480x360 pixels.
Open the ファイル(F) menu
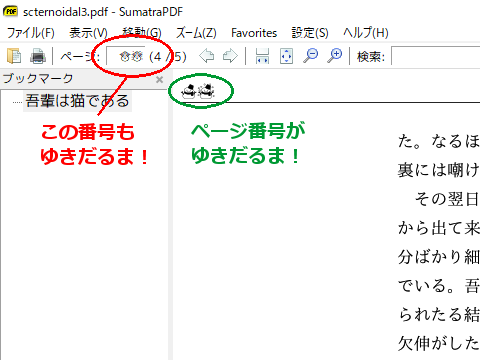coord(31,33)
